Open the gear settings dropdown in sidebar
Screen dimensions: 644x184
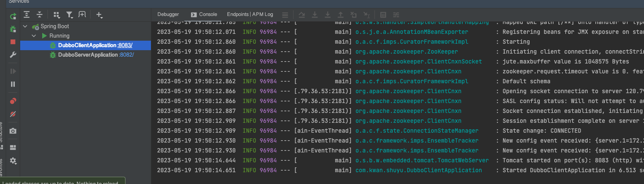tap(13, 161)
